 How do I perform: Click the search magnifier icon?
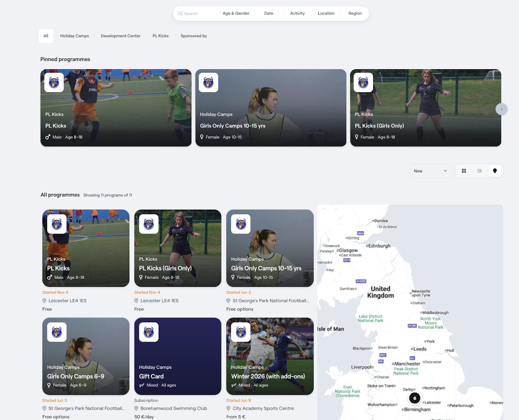(180, 13)
